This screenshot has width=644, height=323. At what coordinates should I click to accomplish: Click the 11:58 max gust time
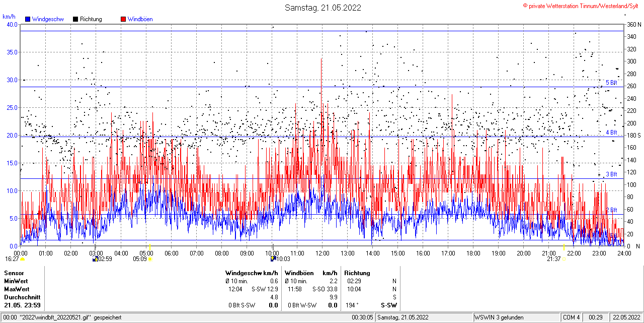tap(295, 289)
